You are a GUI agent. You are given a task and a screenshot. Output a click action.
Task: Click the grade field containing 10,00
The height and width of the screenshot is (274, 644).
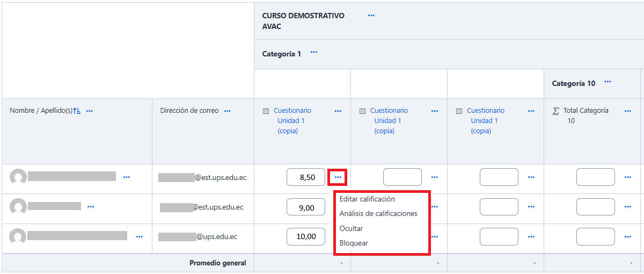[x=305, y=236]
